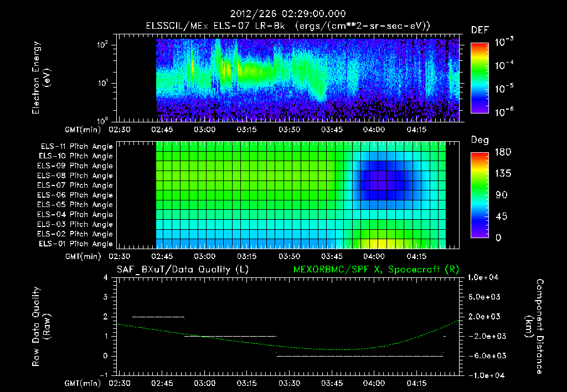Click the 10^-6 tick on DEF color bar
The height and width of the screenshot is (392, 567).
click(x=504, y=112)
